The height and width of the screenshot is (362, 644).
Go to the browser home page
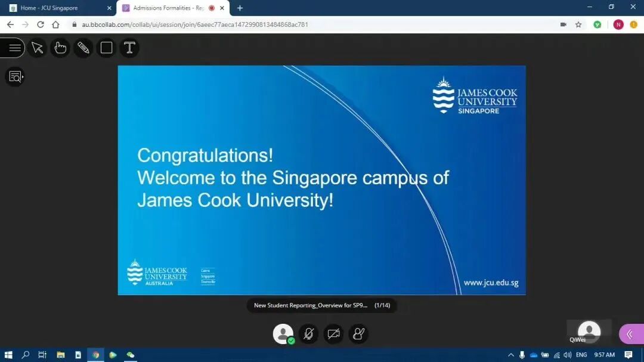pyautogui.click(x=55, y=24)
